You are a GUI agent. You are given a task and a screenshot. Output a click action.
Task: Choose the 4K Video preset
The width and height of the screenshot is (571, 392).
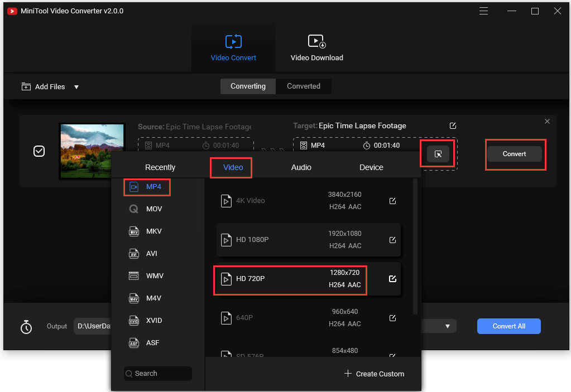[x=309, y=201]
